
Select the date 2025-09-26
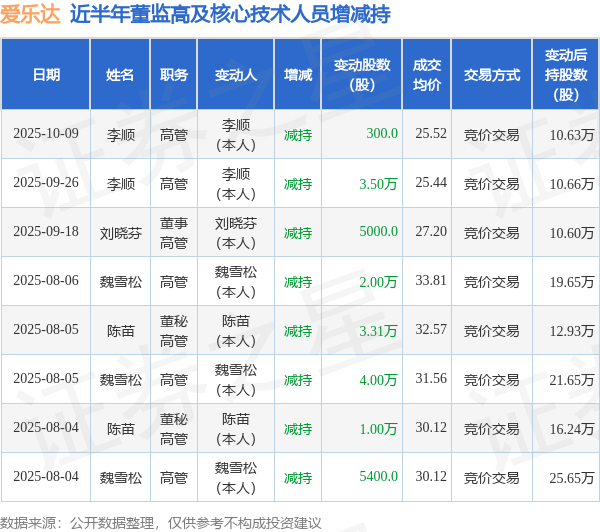tap(46, 183)
